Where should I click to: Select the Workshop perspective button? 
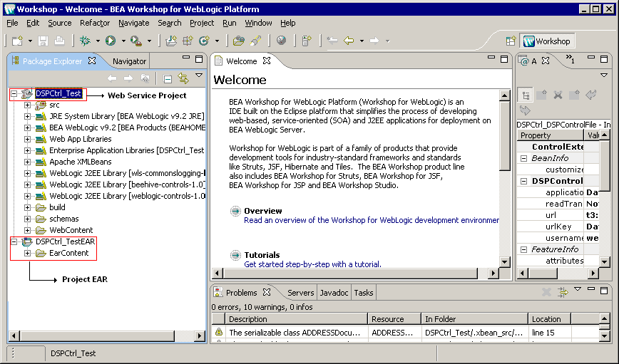click(547, 41)
